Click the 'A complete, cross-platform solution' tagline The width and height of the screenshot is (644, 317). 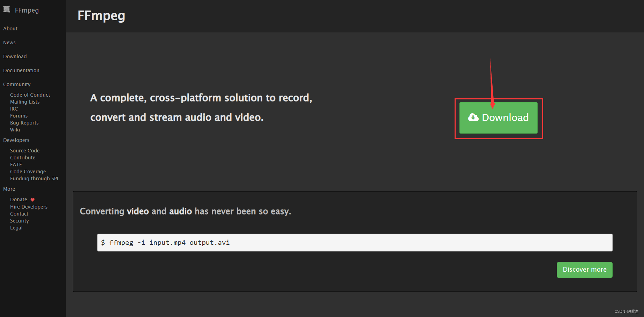coord(201,107)
